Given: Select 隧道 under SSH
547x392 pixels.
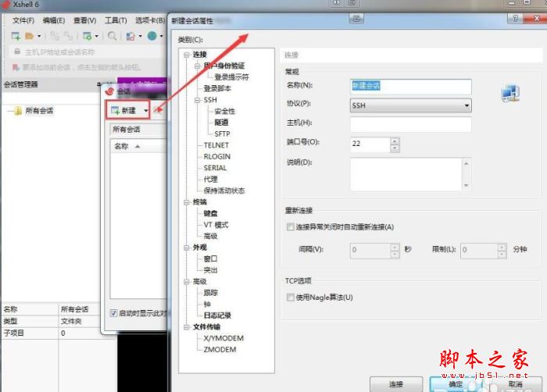Looking at the screenshot, I should (x=221, y=123).
